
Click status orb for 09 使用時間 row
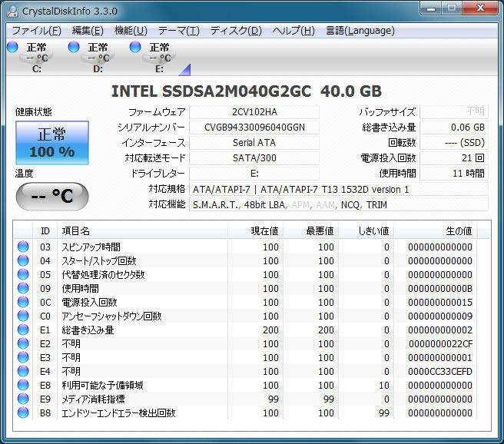[23, 288]
